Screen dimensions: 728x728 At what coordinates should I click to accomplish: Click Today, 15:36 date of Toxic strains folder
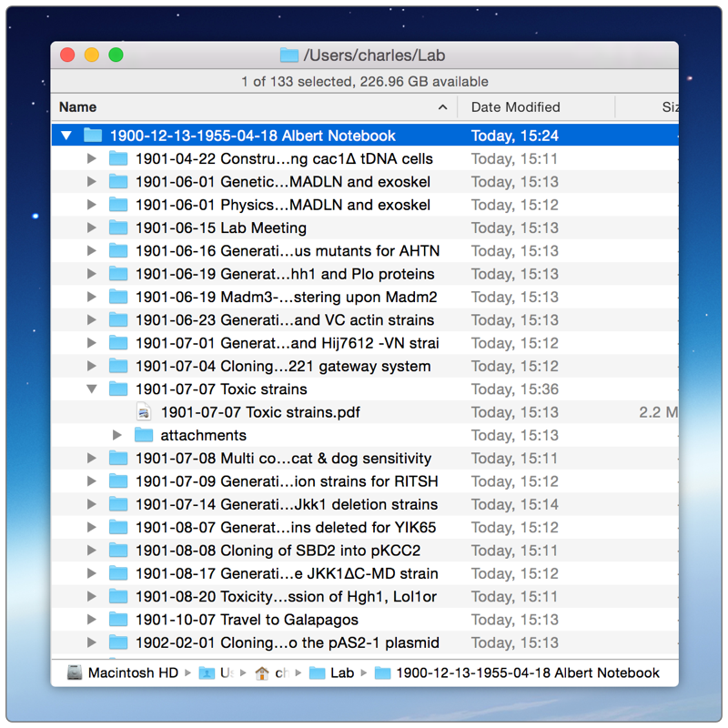(515, 389)
